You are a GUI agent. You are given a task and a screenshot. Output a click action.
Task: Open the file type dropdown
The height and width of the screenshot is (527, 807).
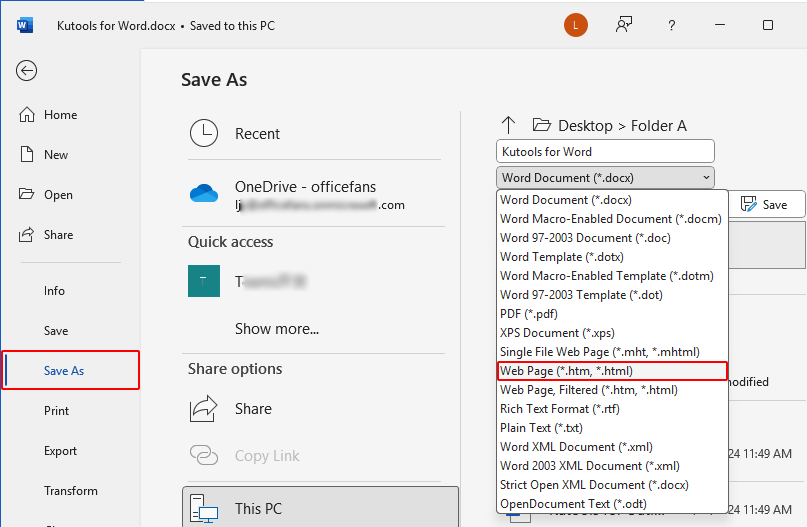point(605,178)
